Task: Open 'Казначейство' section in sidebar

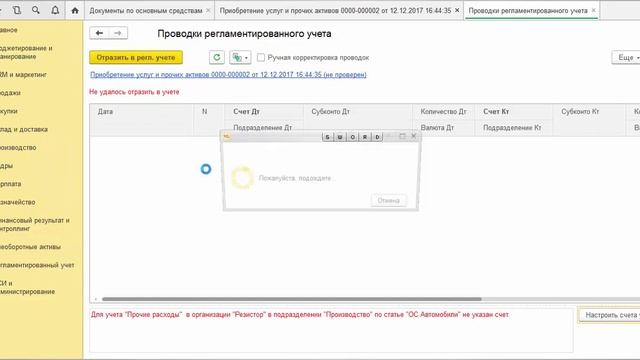Action: click(x=18, y=202)
